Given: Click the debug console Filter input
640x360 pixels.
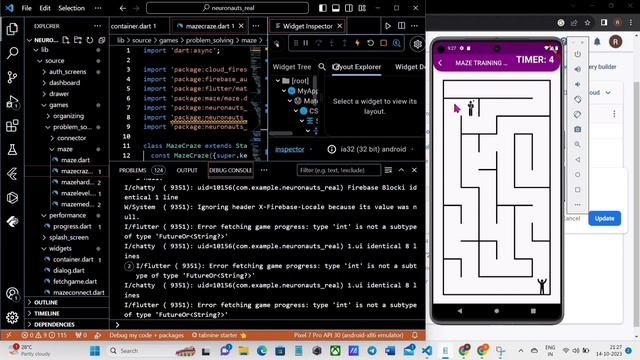Looking at the screenshot, I should (x=339, y=170).
